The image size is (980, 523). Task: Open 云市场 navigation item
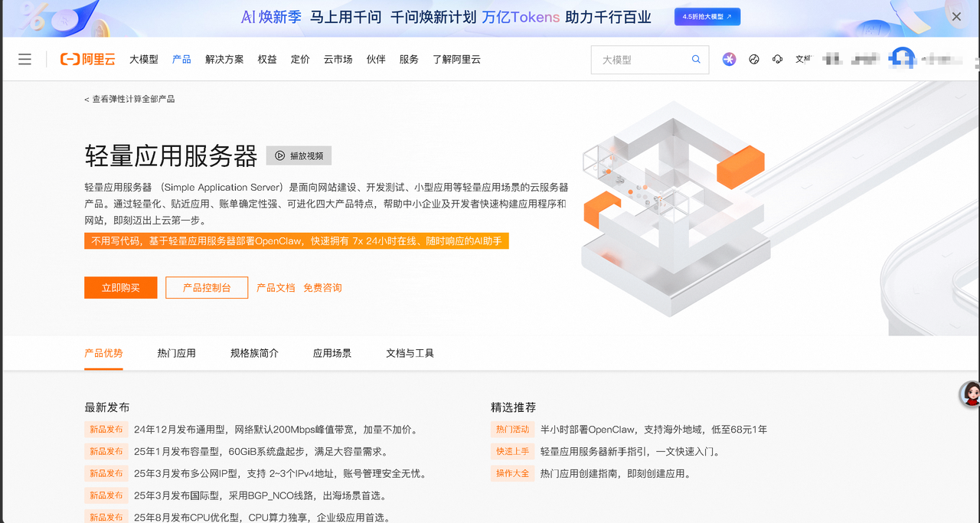click(338, 59)
